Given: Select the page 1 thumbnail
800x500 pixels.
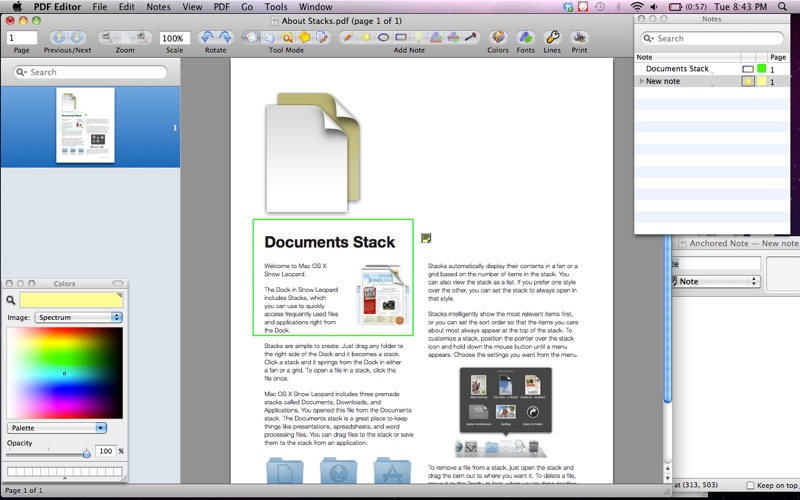Looking at the screenshot, I should click(85, 126).
